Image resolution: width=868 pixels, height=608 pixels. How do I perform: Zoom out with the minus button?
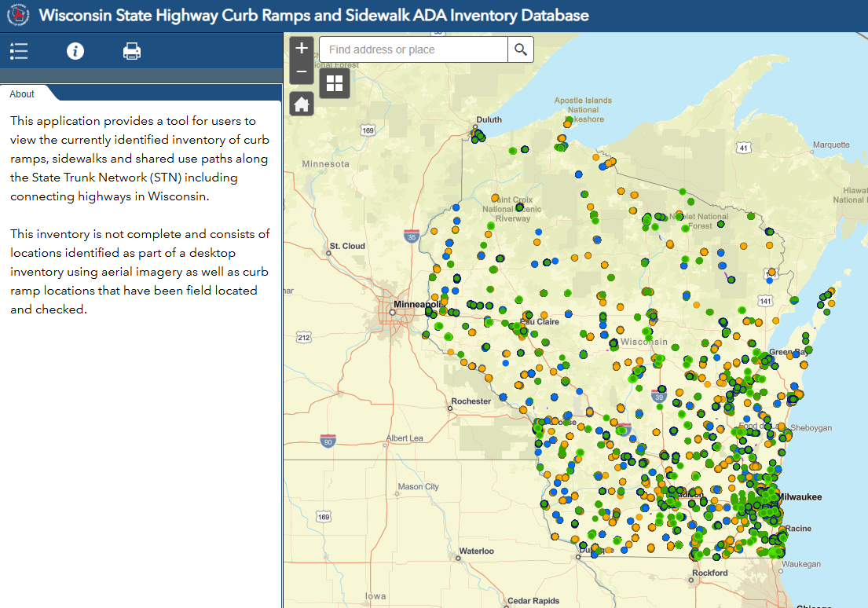[x=302, y=72]
